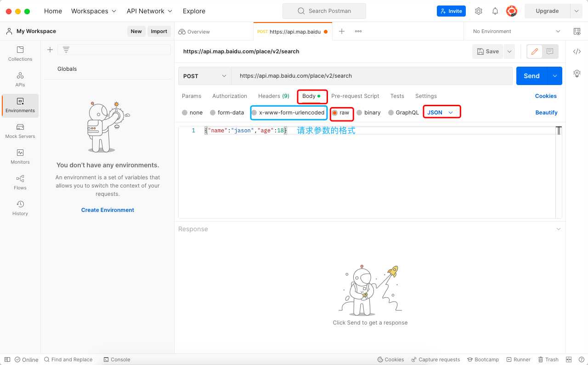Open the No Environment selector
This screenshot has height=365, width=588.
516,31
